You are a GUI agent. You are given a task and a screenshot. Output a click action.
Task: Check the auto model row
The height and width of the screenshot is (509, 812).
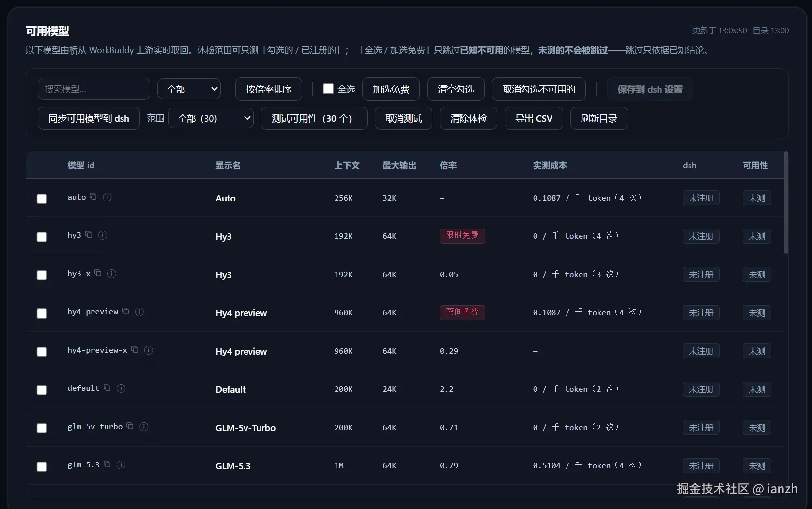(42, 199)
